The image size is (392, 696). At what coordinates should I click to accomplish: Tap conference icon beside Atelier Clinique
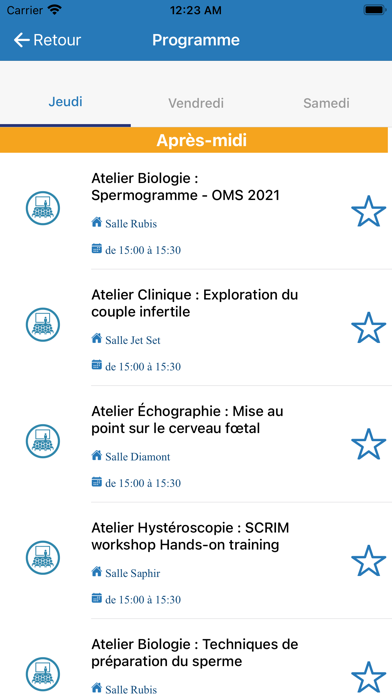[x=43, y=324]
